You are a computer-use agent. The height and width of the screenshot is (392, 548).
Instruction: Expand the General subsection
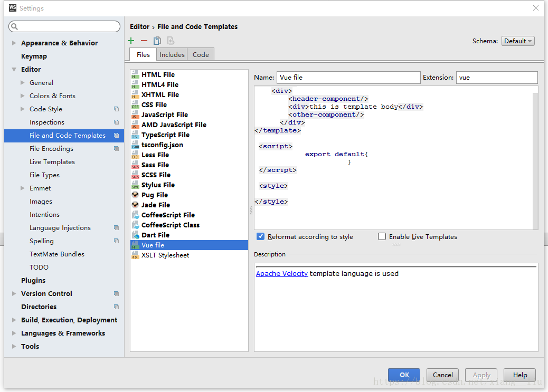click(x=23, y=82)
